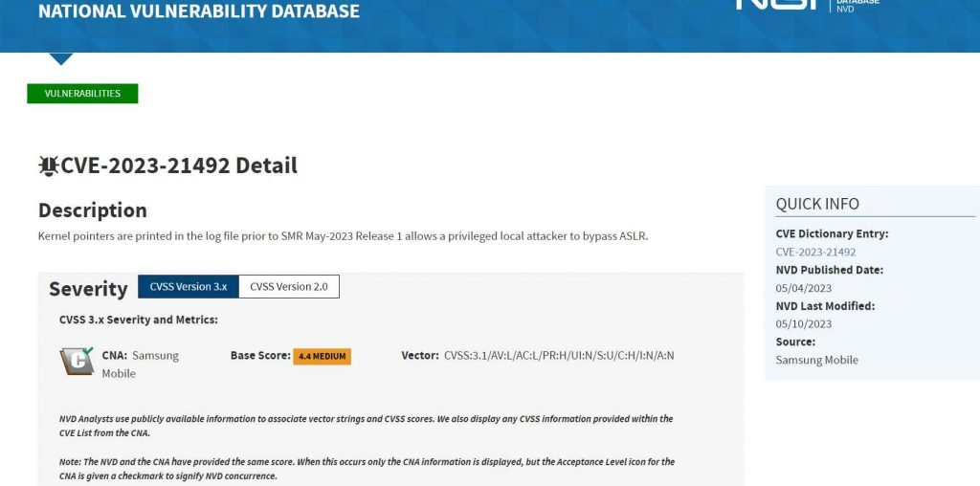
Task: Click 'NVD Last Modified:' label
Action: coord(825,306)
